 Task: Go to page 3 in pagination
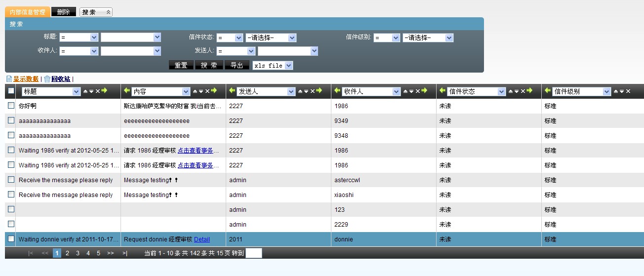pyautogui.click(x=78, y=253)
